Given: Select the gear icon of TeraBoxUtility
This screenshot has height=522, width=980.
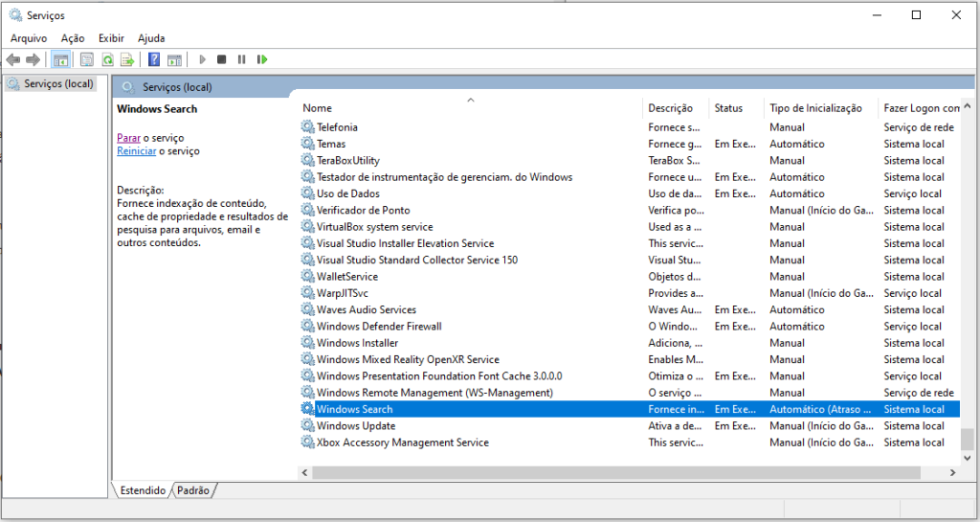Looking at the screenshot, I should coord(307,160).
